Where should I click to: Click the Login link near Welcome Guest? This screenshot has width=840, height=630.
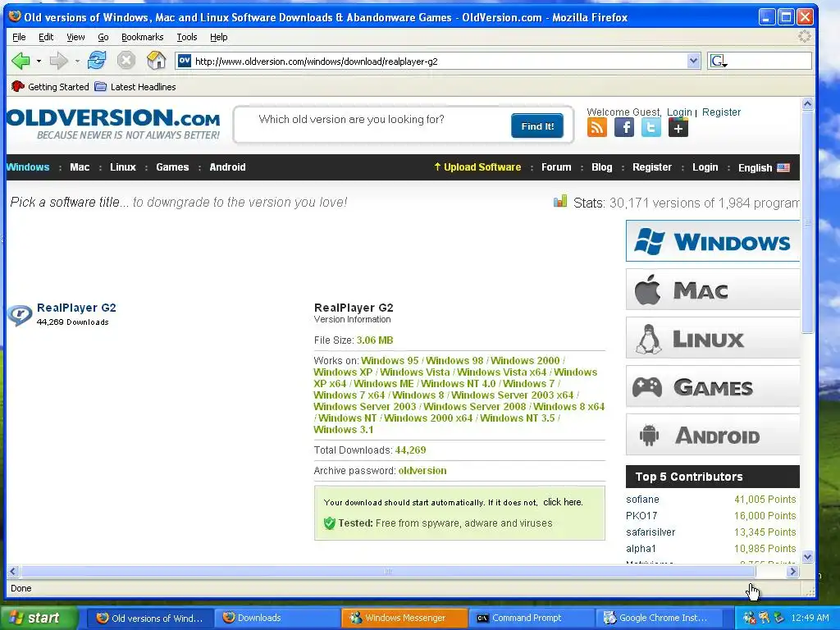tap(679, 112)
